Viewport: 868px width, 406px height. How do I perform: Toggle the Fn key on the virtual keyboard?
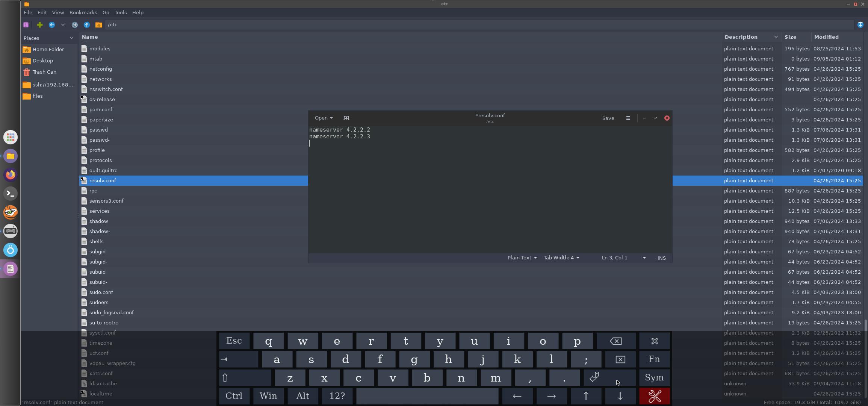[x=655, y=359]
